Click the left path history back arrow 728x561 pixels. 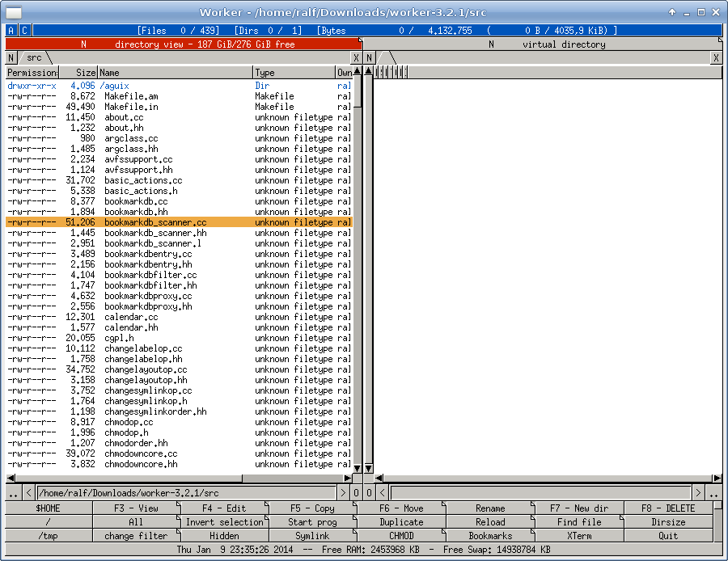click(28, 493)
